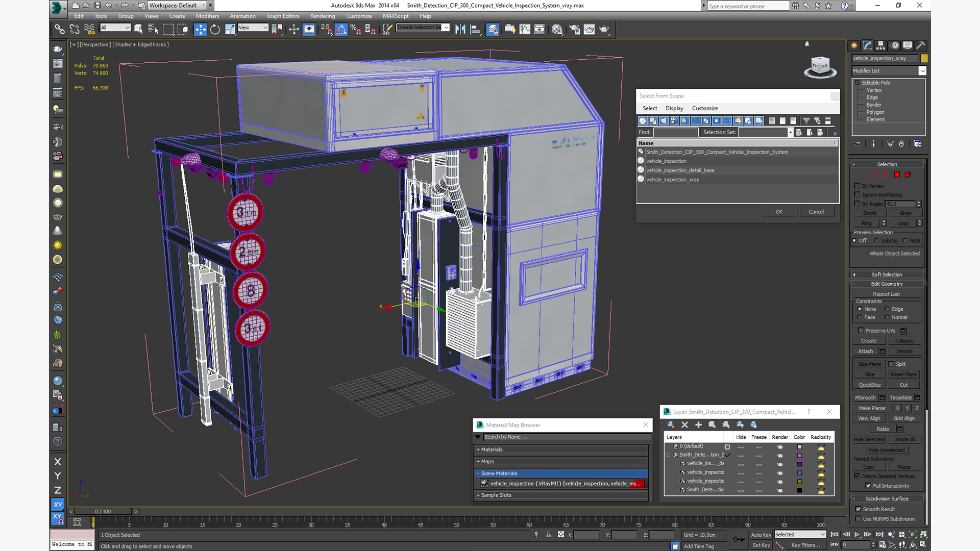The width and height of the screenshot is (980, 551).
Task: Select Face constraint radio button
Action: tap(860, 317)
